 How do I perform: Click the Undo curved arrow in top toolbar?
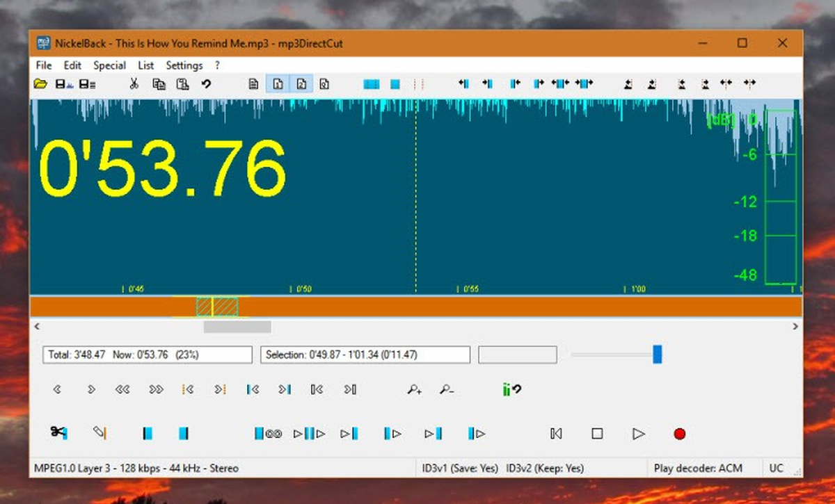(x=206, y=84)
